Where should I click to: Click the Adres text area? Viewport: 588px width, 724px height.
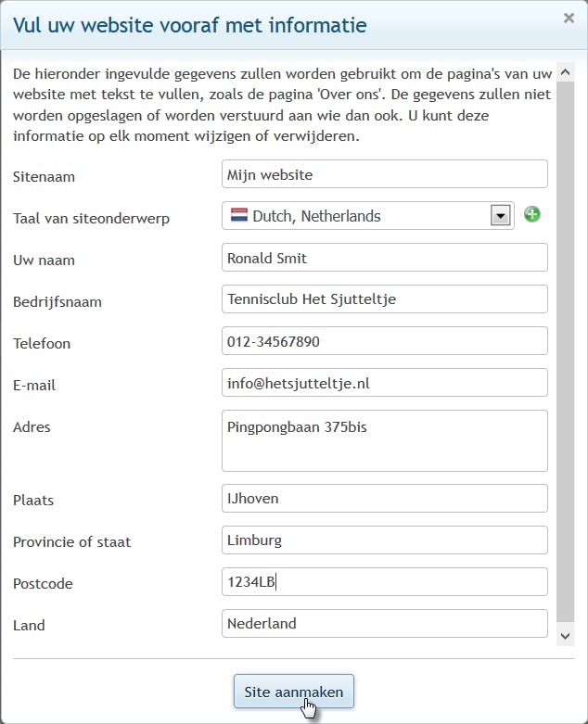click(x=385, y=440)
